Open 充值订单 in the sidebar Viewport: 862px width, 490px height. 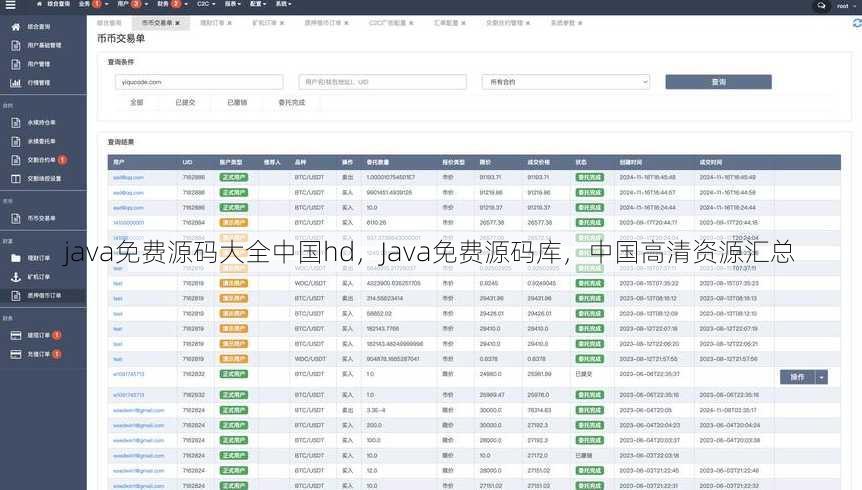click(39, 354)
